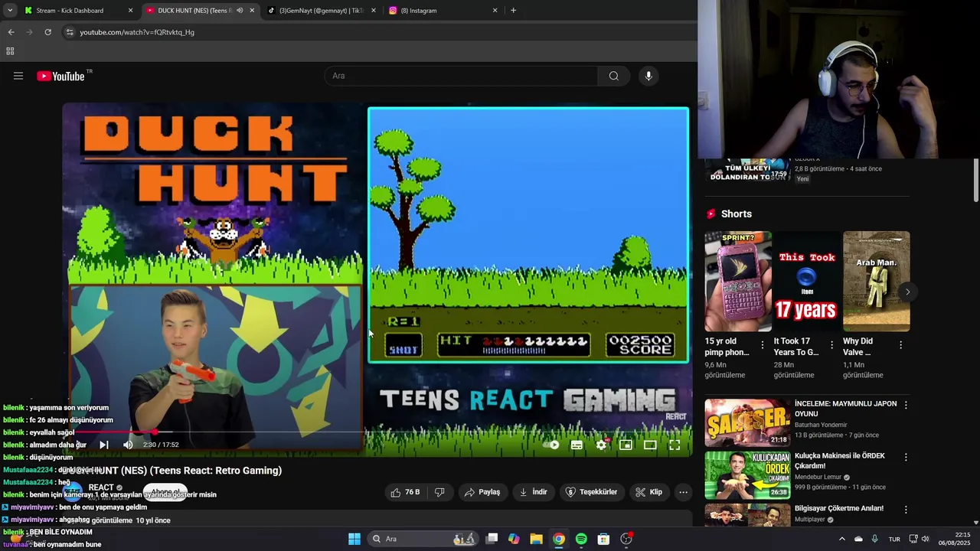Viewport: 980px width, 551px height.
Task: Open options for Bilgisayar Çökertme Anıları video
Action: click(906, 509)
